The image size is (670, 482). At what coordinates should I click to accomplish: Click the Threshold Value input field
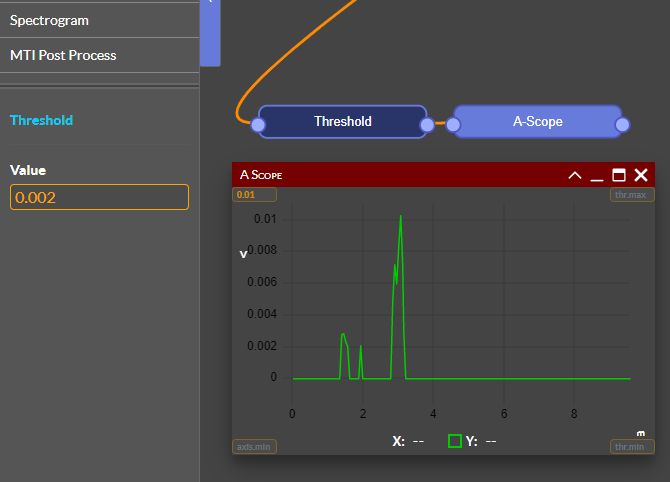coord(99,197)
